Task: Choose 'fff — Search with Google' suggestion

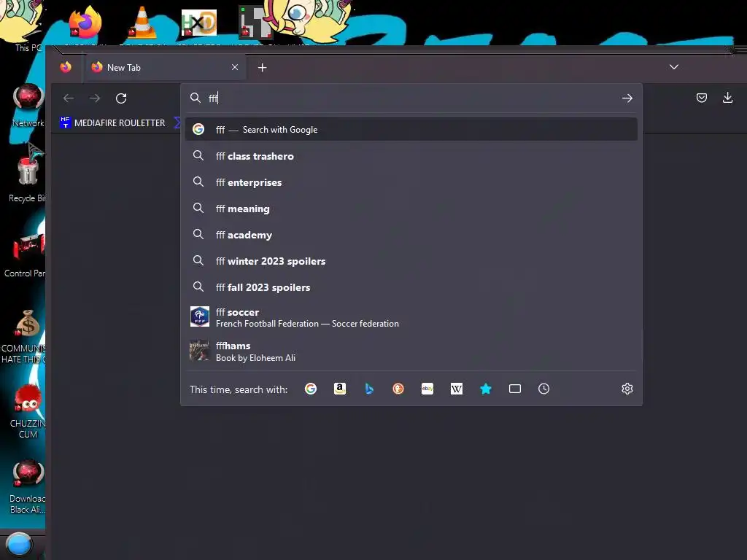Action: (411, 130)
